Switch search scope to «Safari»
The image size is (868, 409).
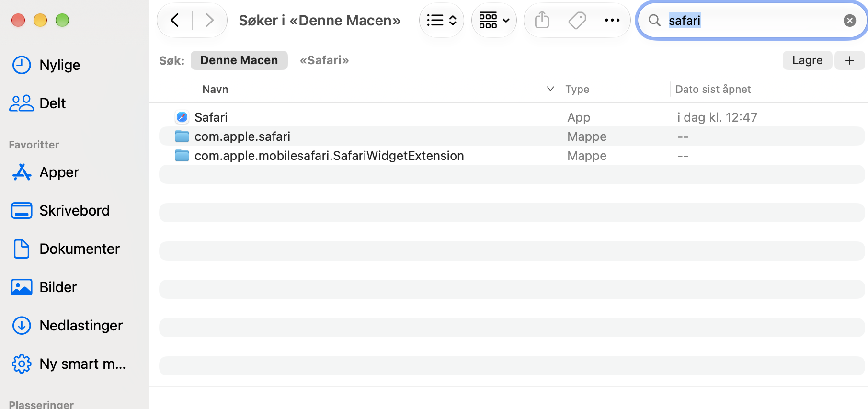(x=324, y=60)
